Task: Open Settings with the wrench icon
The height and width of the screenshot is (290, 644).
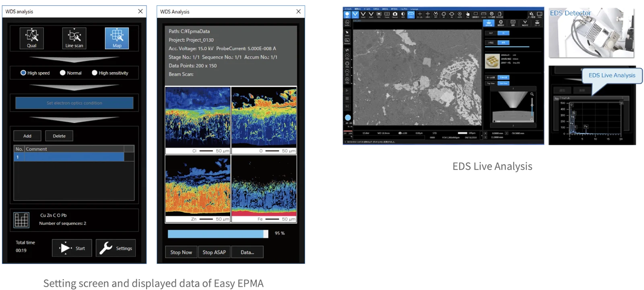Action: coord(116,248)
